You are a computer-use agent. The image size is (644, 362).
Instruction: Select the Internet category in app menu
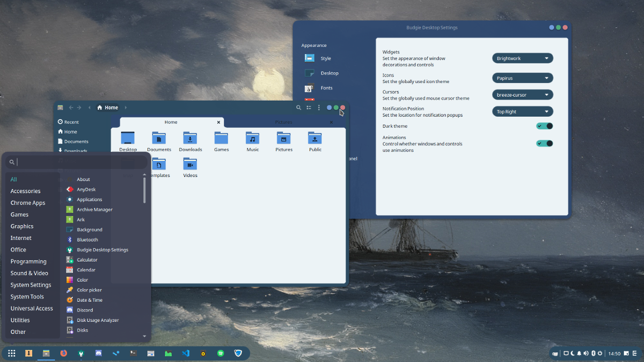coord(21,238)
